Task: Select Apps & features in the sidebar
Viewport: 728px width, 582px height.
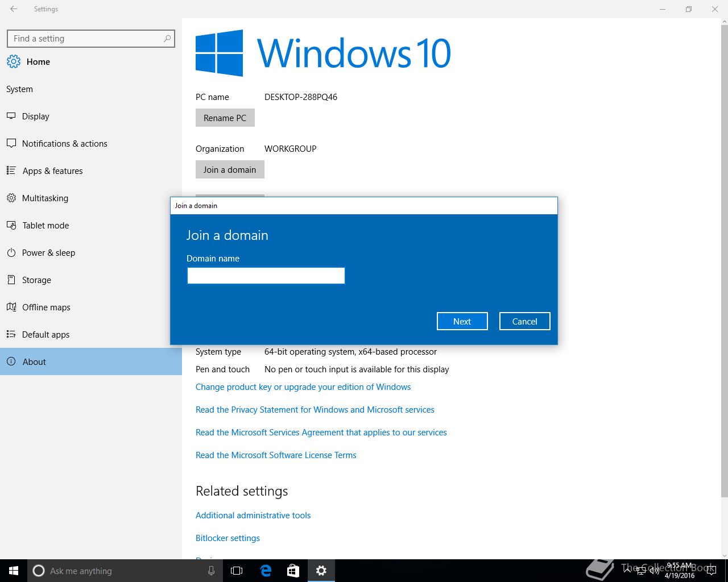Action: coord(91,171)
